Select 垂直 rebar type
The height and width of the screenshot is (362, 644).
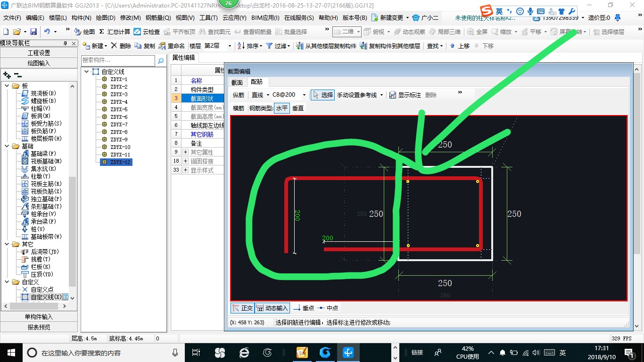pyautogui.click(x=298, y=108)
